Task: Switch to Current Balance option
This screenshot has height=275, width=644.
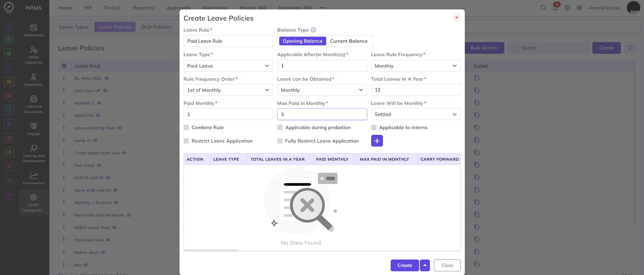Action: 349,41
